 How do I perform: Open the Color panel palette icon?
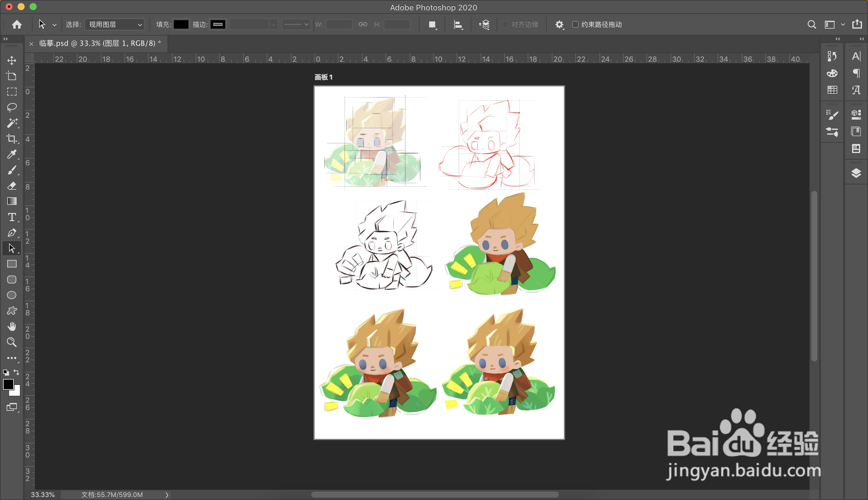pos(832,73)
